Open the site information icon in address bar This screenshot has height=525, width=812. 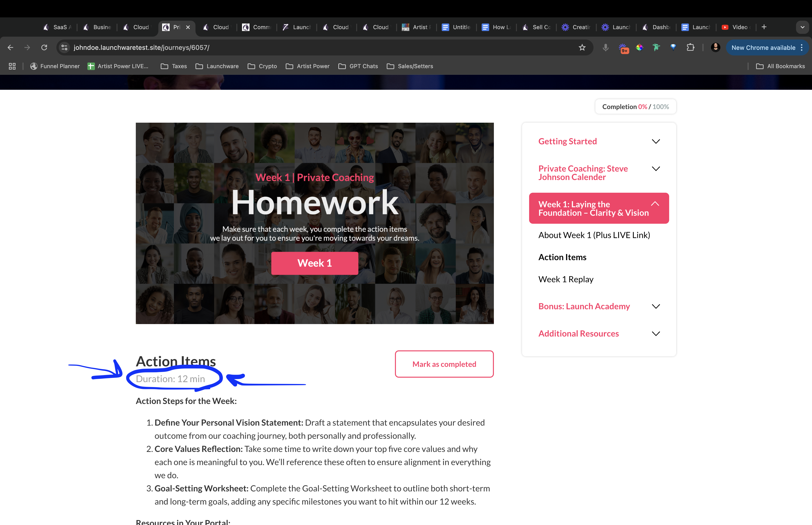point(64,47)
